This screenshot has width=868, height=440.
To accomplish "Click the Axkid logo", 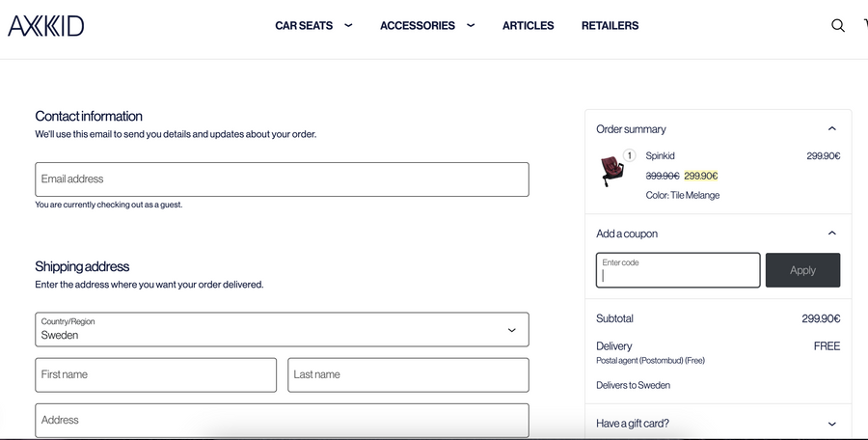I will tap(46, 26).
